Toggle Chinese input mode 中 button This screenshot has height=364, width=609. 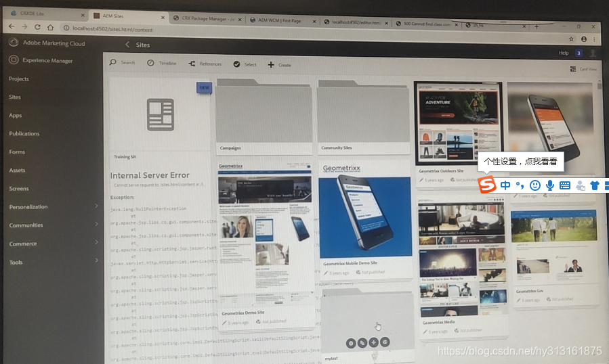coord(505,185)
